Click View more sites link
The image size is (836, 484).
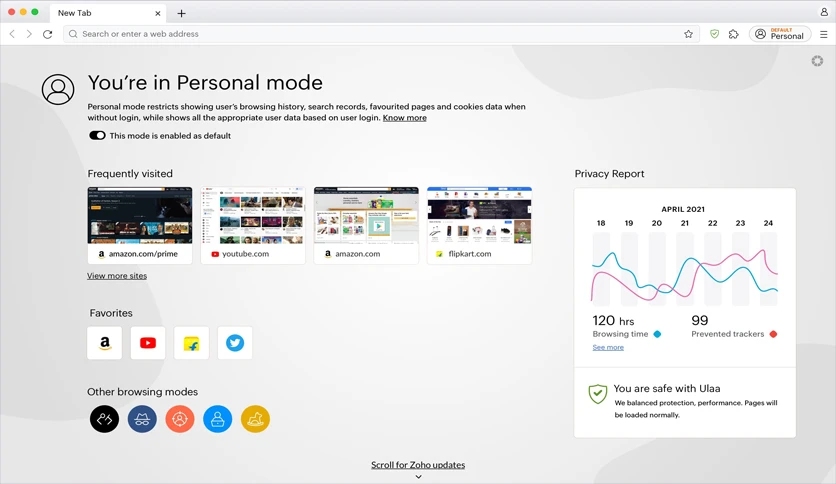(117, 276)
